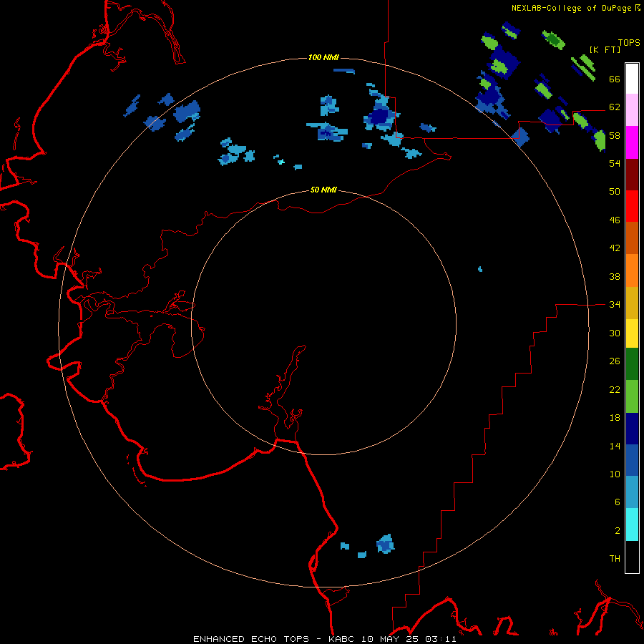Click the legend value '62'
644x644 pixels.
[x=615, y=107]
